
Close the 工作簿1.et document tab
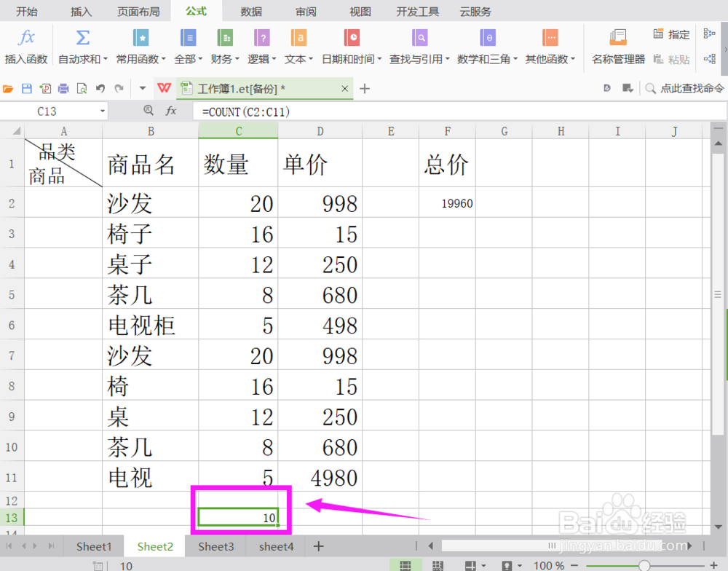pos(344,89)
